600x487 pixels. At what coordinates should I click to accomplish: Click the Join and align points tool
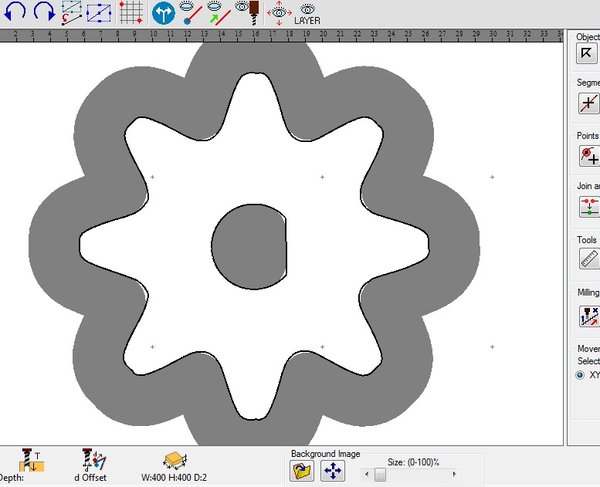click(589, 207)
